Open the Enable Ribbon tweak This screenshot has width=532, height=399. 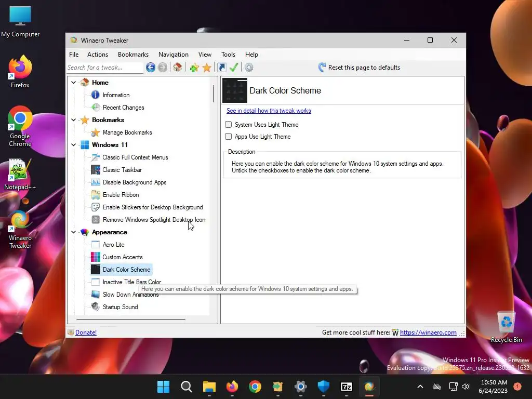coord(121,195)
